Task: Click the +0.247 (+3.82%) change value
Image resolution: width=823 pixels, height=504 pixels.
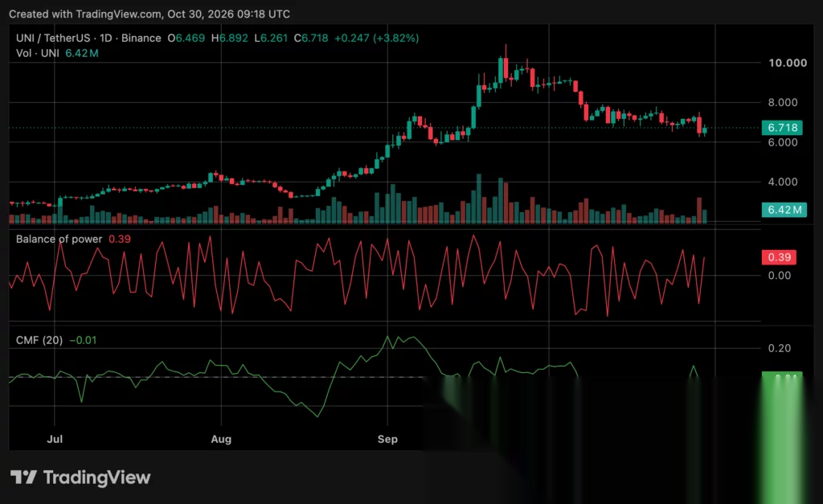Action: click(376, 38)
